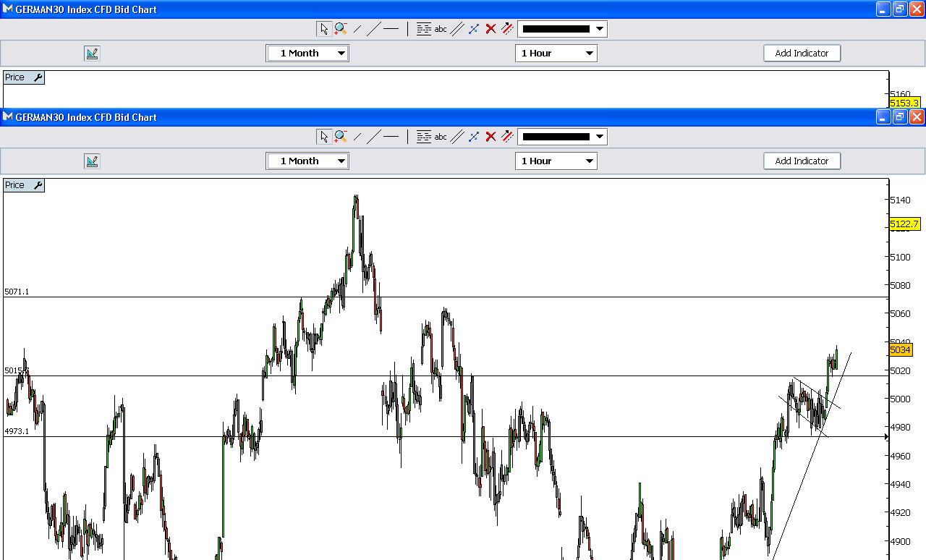Open the black line color picker in the background chart window
This screenshot has height=560, width=926.
[x=562, y=29]
